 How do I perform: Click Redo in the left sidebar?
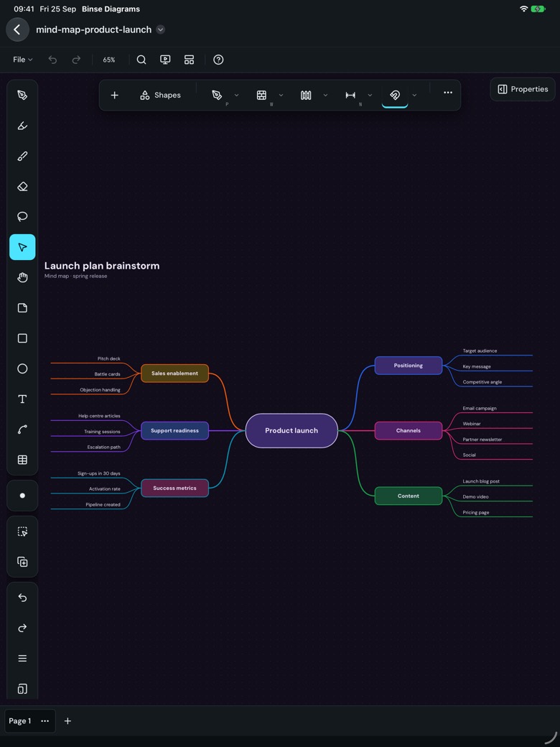pyautogui.click(x=22, y=628)
